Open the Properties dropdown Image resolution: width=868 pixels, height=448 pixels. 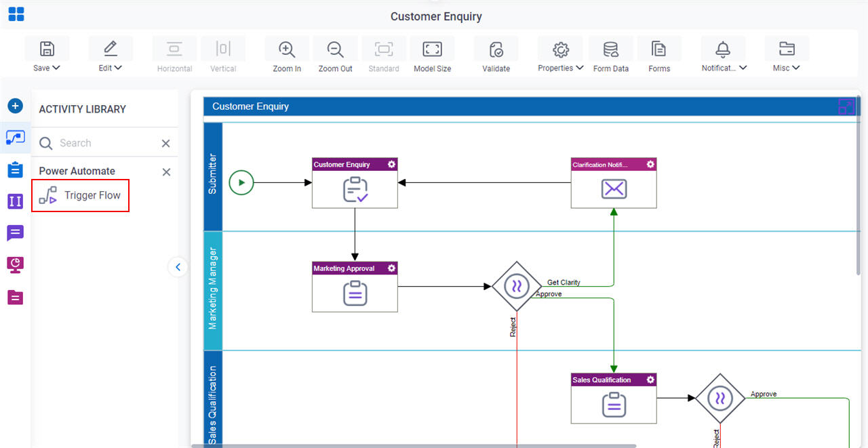click(x=560, y=68)
